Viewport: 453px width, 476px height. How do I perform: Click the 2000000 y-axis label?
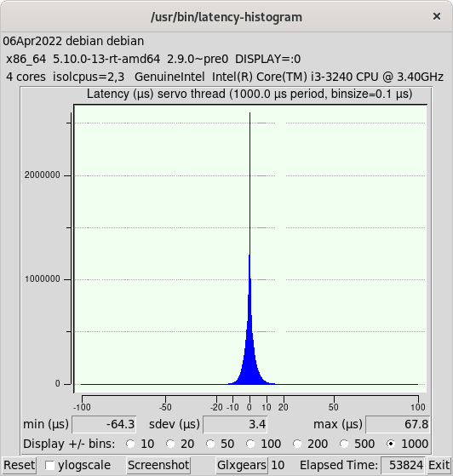pyautogui.click(x=43, y=175)
